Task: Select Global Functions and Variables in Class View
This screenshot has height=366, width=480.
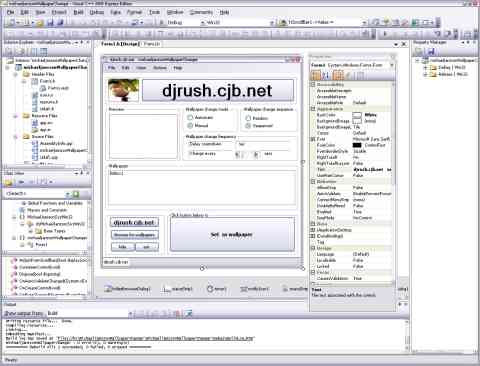Action: pyautogui.click(x=55, y=203)
